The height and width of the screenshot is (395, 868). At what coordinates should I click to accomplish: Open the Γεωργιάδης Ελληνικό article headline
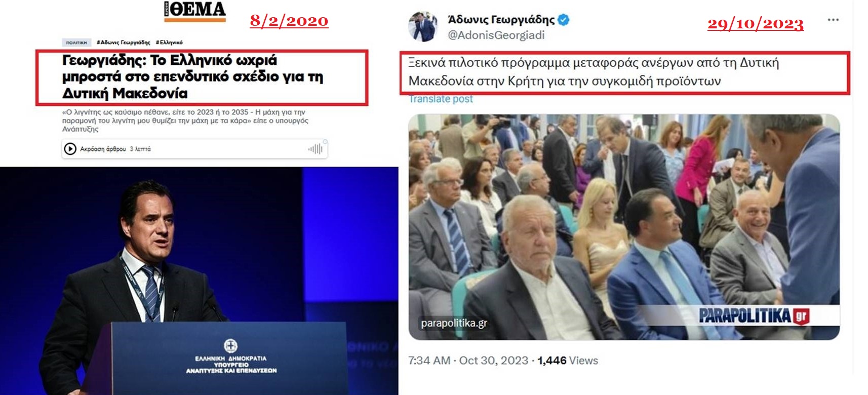coord(192,76)
